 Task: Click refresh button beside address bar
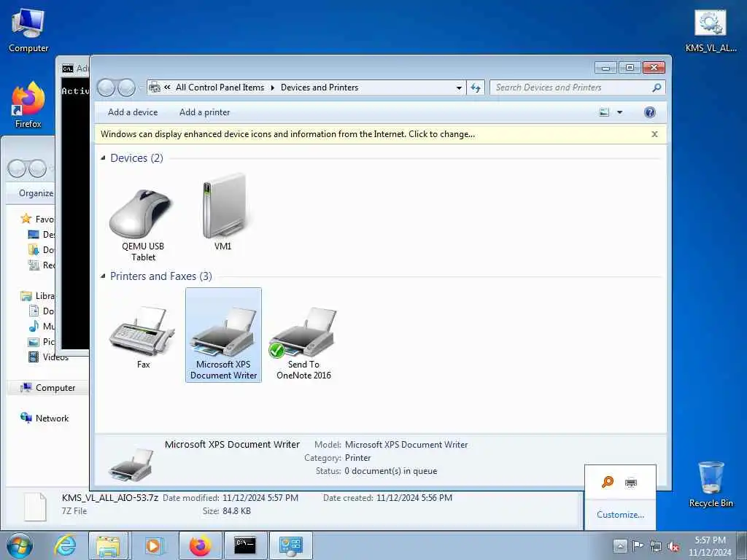pyautogui.click(x=476, y=87)
